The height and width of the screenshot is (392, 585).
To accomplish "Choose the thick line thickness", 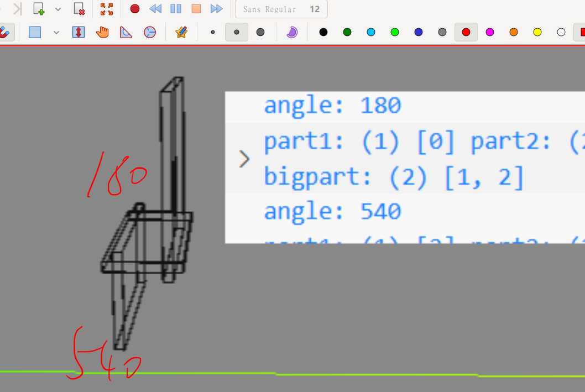I will [260, 33].
